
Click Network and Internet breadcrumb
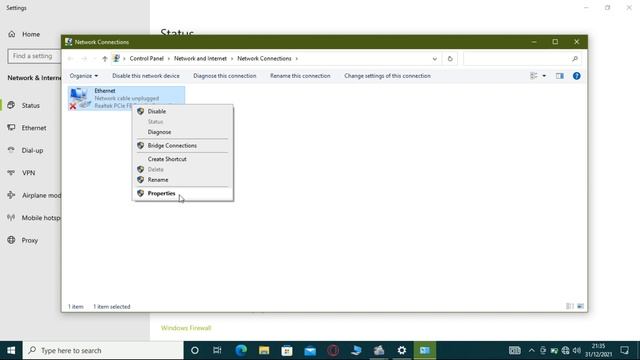tap(200, 59)
